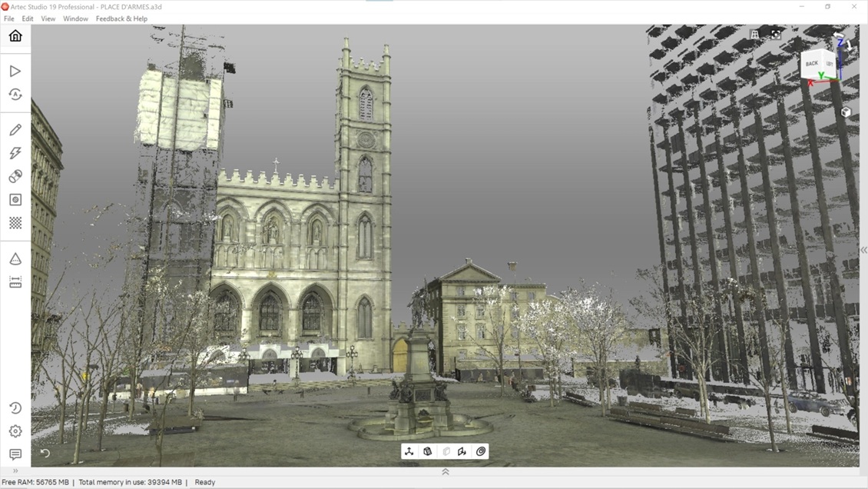The width and height of the screenshot is (868, 489).
Task: Expand the bottom panel with double chevron
Action: point(445,471)
